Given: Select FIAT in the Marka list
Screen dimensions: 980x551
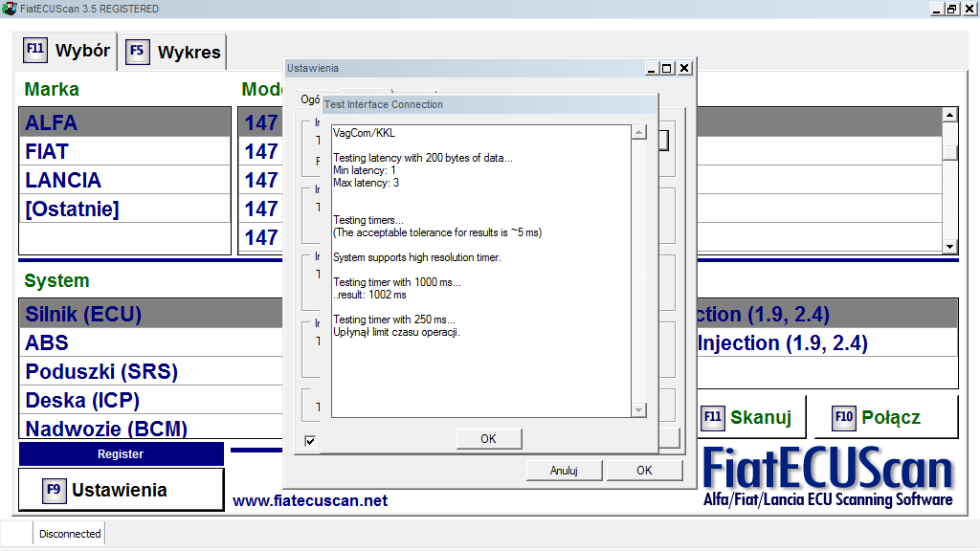Looking at the screenshot, I should [125, 151].
